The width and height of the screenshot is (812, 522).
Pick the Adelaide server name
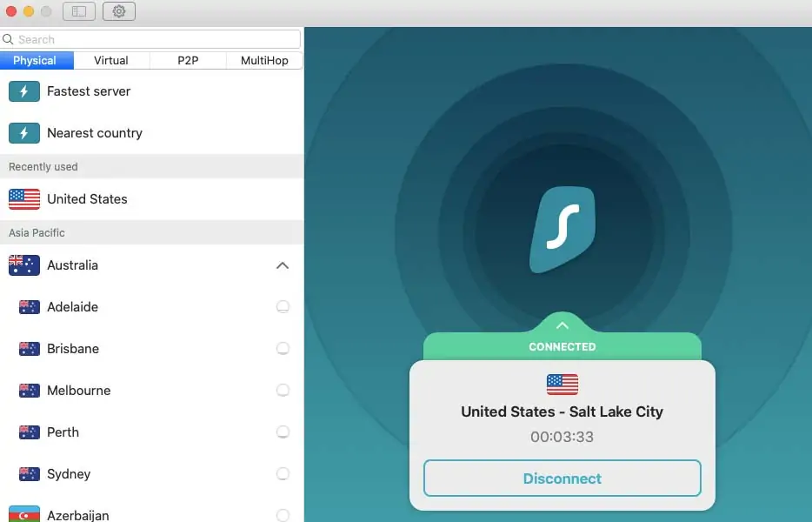(x=72, y=307)
